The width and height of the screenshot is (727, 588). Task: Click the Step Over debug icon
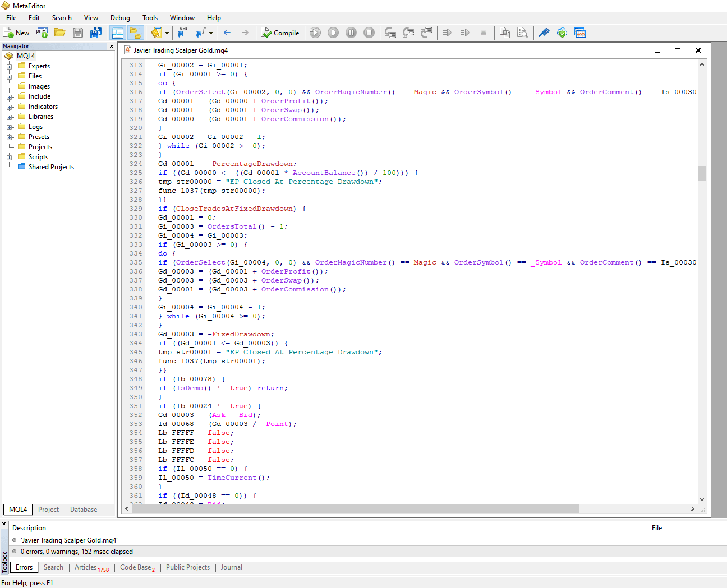coord(408,33)
